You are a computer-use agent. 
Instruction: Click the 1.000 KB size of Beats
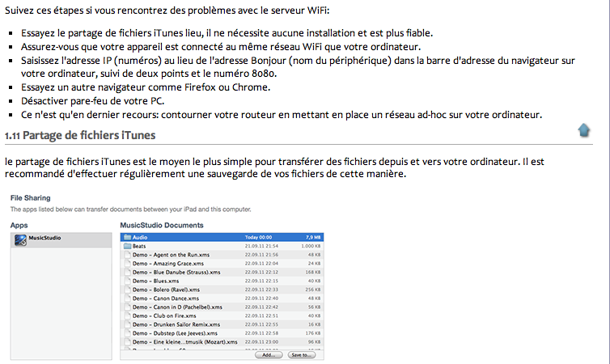[x=311, y=246]
